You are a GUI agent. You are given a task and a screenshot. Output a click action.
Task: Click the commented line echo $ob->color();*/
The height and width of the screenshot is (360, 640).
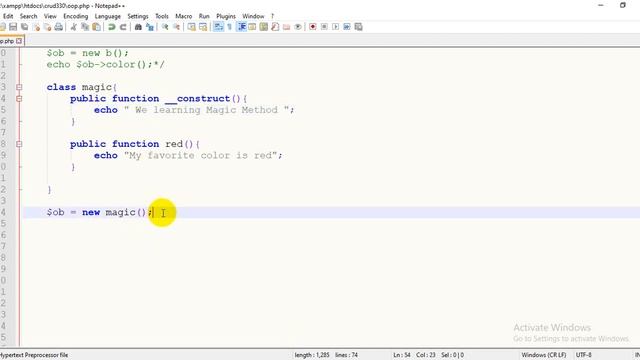point(105,64)
